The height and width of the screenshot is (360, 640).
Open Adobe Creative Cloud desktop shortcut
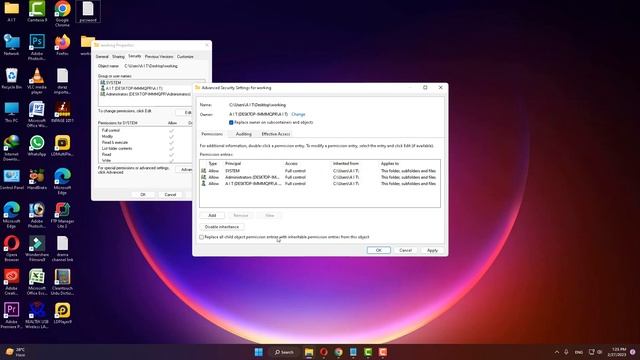[11, 282]
